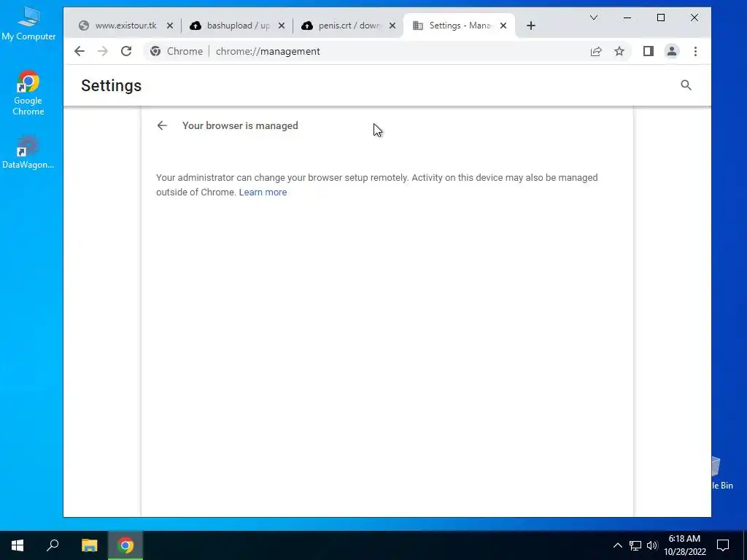Open the Windows Start menu

[18, 545]
